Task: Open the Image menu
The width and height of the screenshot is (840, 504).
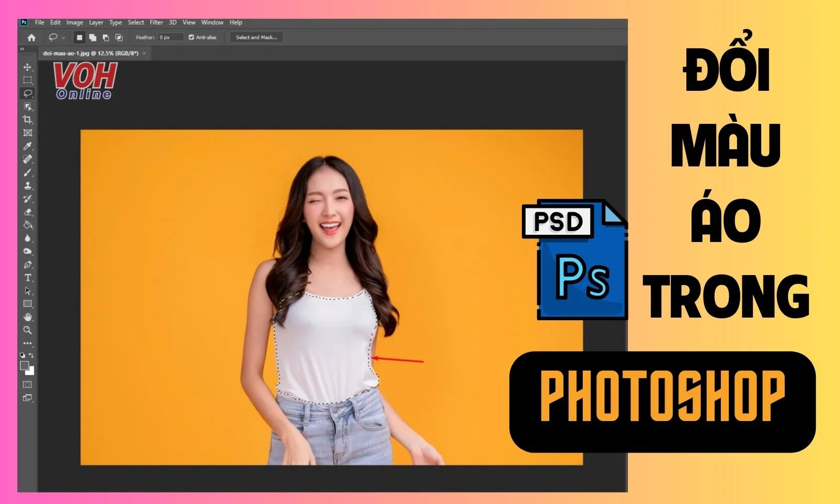Action: [x=75, y=23]
